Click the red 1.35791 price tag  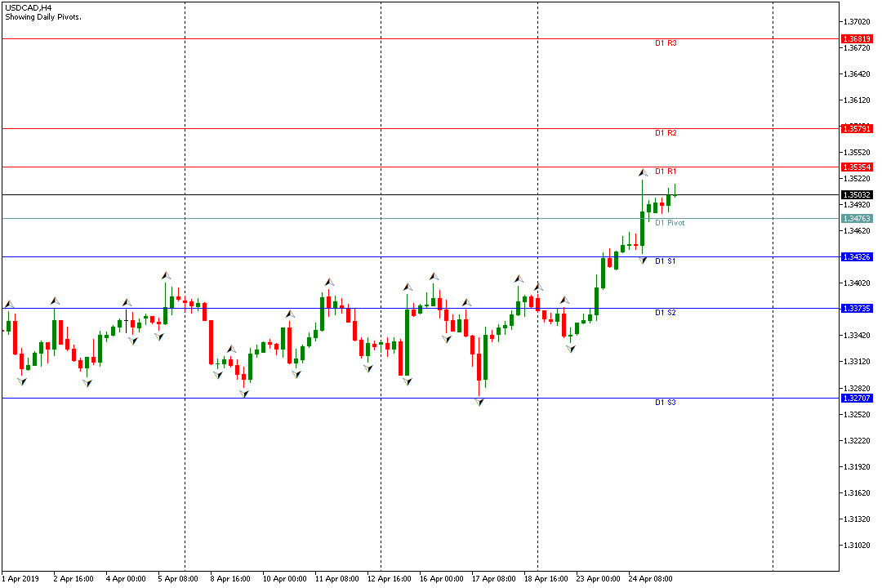pyautogui.click(x=857, y=129)
